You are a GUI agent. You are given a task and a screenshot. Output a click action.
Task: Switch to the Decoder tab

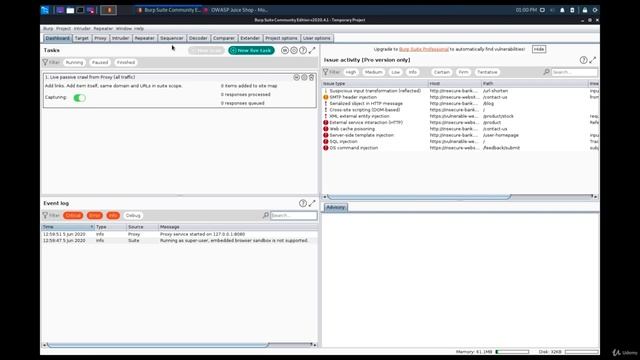click(198, 38)
